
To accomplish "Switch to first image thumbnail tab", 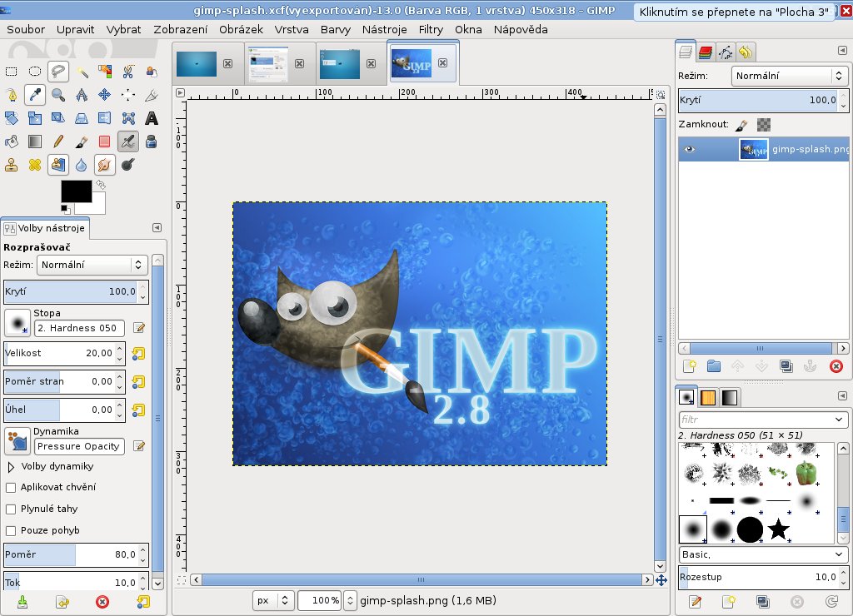I will pyautogui.click(x=197, y=63).
